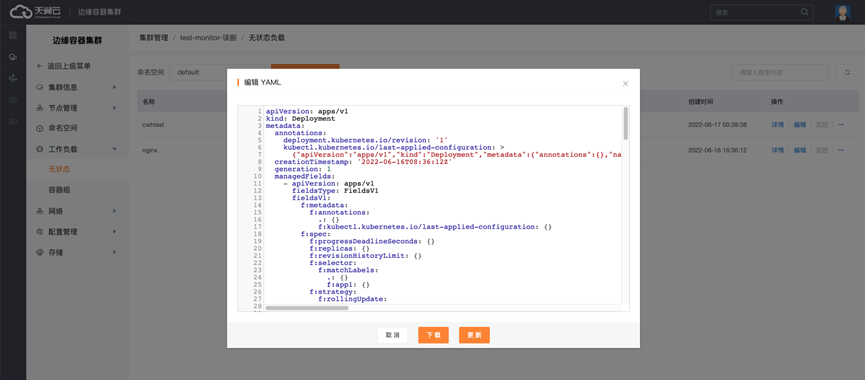The width and height of the screenshot is (865, 380).
Task: Click YAML line 'apiVersion: apps/v1' on line 1
Action: pyautogui.click(x=307, y=111)
